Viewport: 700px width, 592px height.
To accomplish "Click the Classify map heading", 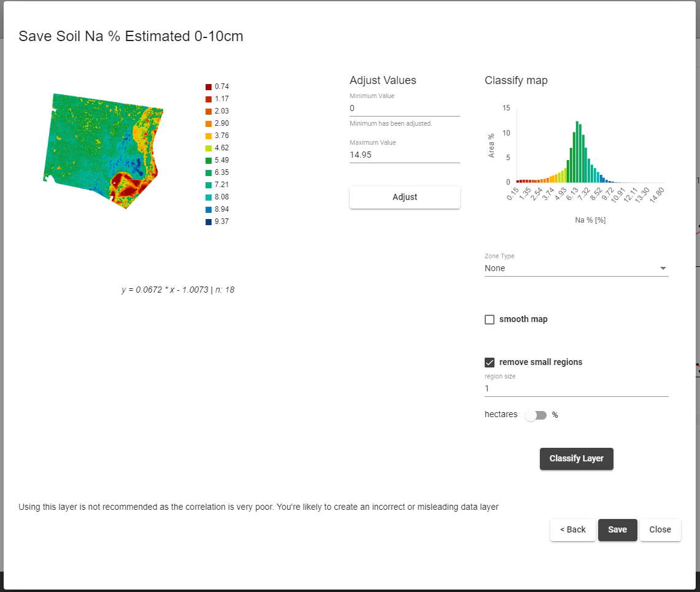I will tap(516, 80).
